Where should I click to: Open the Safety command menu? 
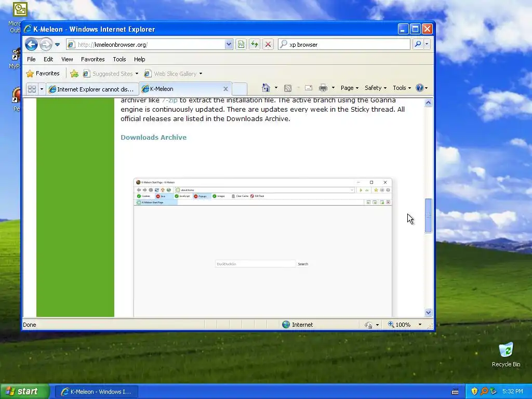[x=375, y=88]
